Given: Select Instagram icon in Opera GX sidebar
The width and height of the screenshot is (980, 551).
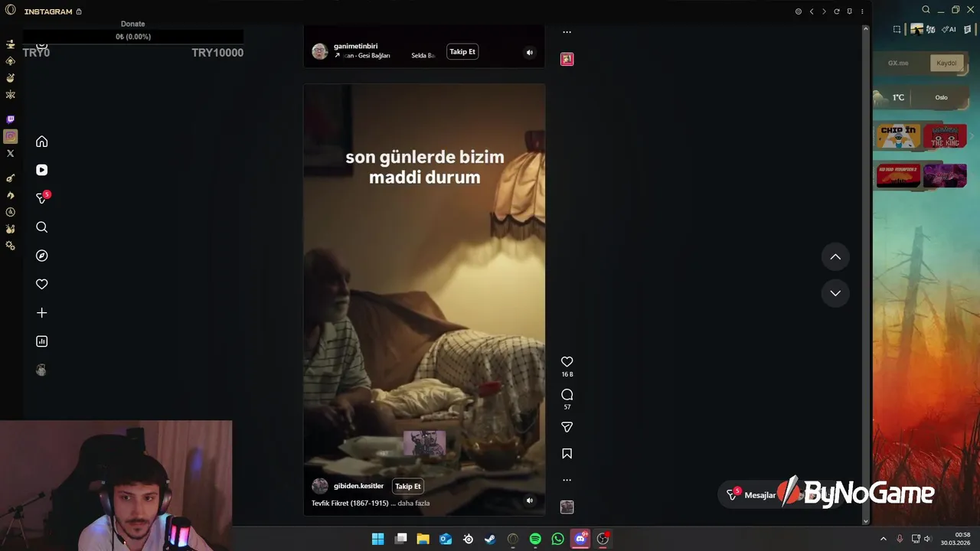Looking at the screenshot, I should click(10, 136).
